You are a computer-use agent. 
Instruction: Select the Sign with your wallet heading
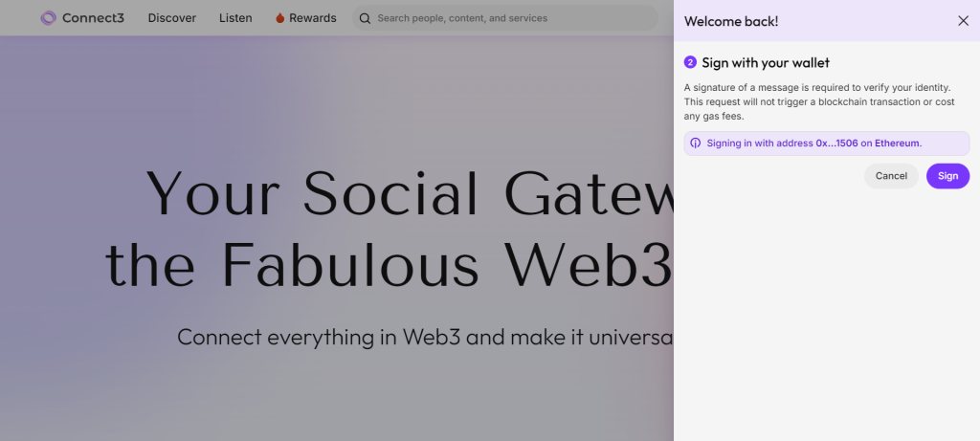pos(766,63)
